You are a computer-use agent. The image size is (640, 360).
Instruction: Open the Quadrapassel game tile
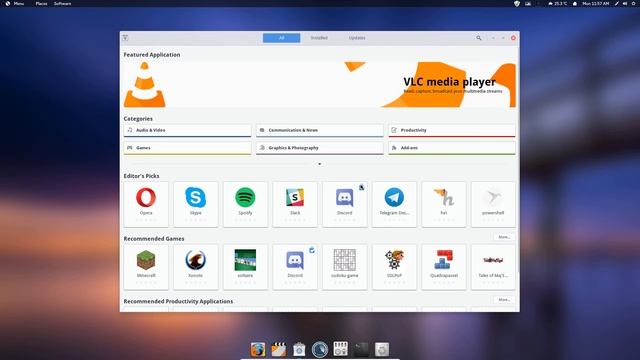pos(444,267)
